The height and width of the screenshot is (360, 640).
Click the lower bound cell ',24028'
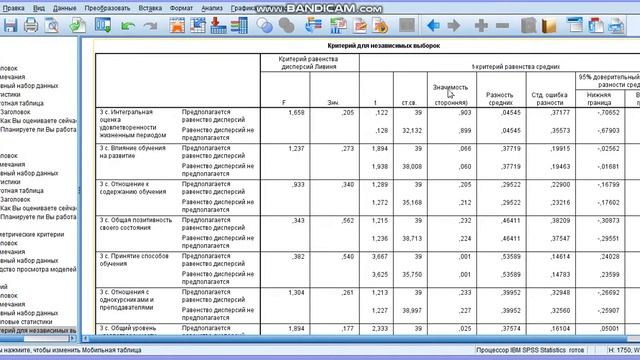click(609, 257)
